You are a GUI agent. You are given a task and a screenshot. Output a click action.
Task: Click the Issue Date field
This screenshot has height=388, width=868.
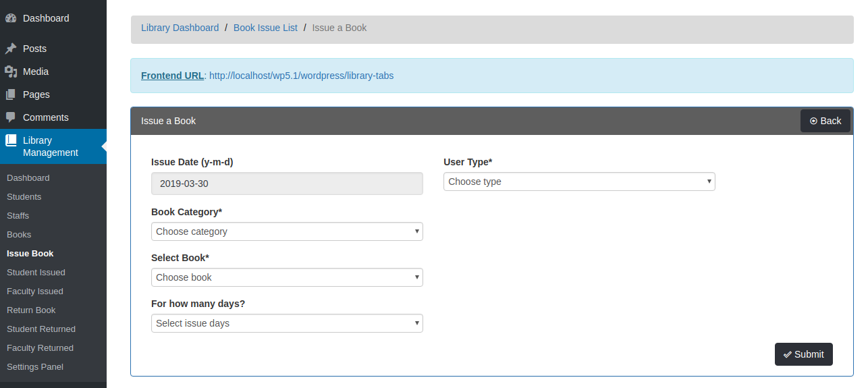[287, 184]
